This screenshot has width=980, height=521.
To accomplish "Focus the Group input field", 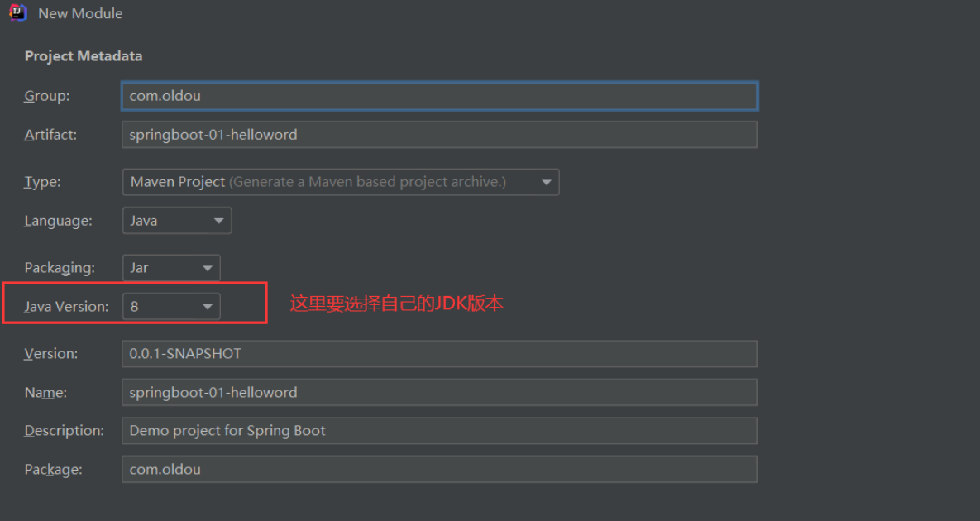I will [439, 96].
